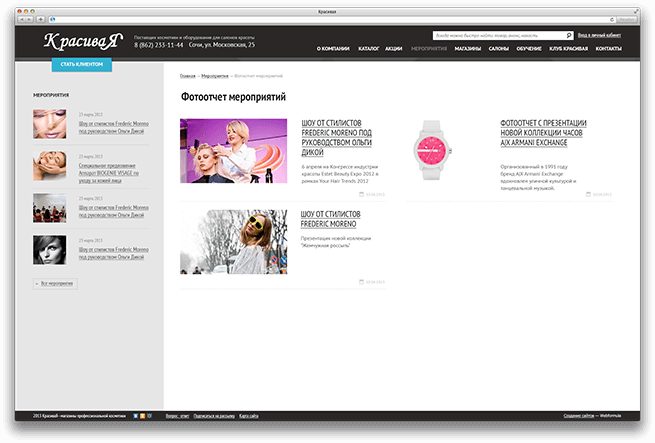Open first sidebar link Шоу от стилистов Frederic Moreno

point(114,127)
